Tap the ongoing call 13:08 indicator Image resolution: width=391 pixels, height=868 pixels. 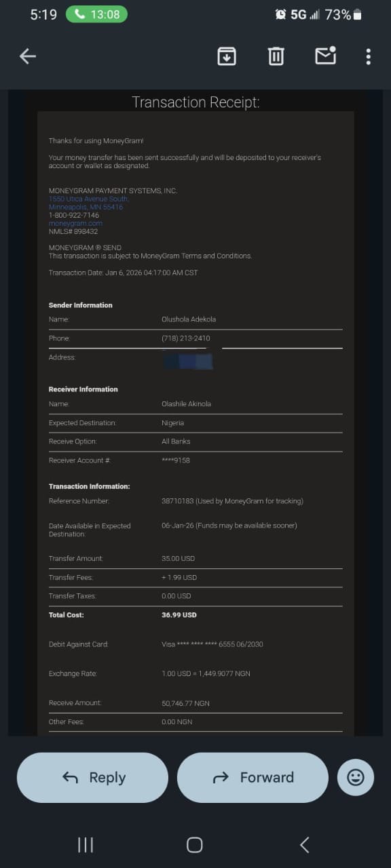pyautogui.click(x=96, y=14)
